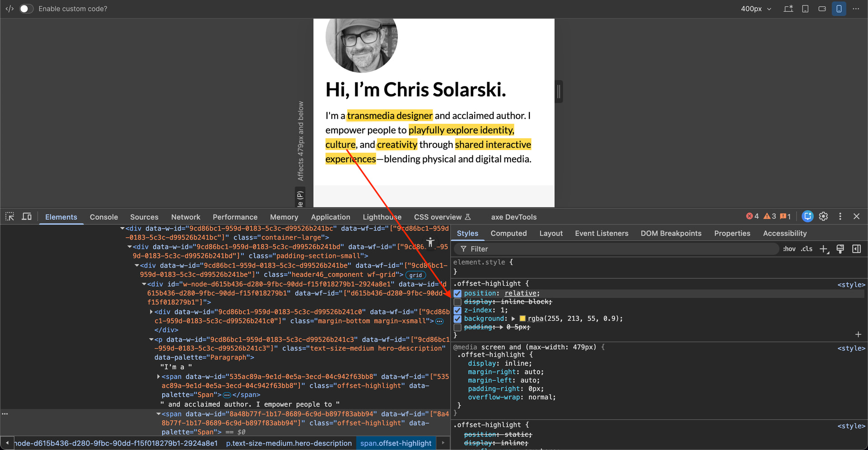
Task: Open the Performance tab
Action: point(235,217)
